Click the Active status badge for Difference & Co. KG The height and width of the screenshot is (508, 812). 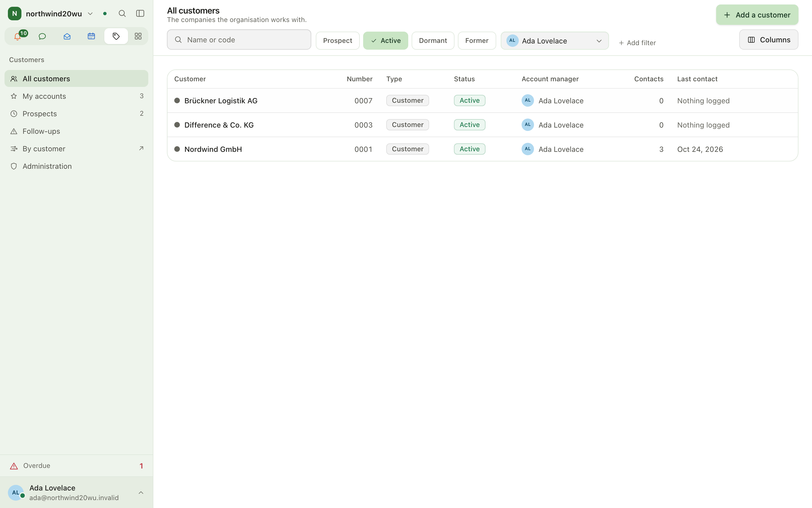pyautogui.click(x=469, y=125)
